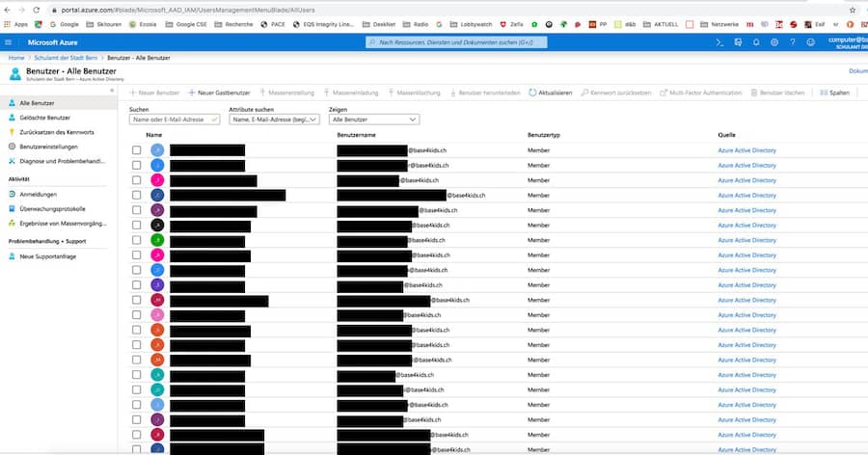Click Neuer Gastbenutzer toolbar button
This screenshot has width=868, height=455.
[x=219, y=93]
